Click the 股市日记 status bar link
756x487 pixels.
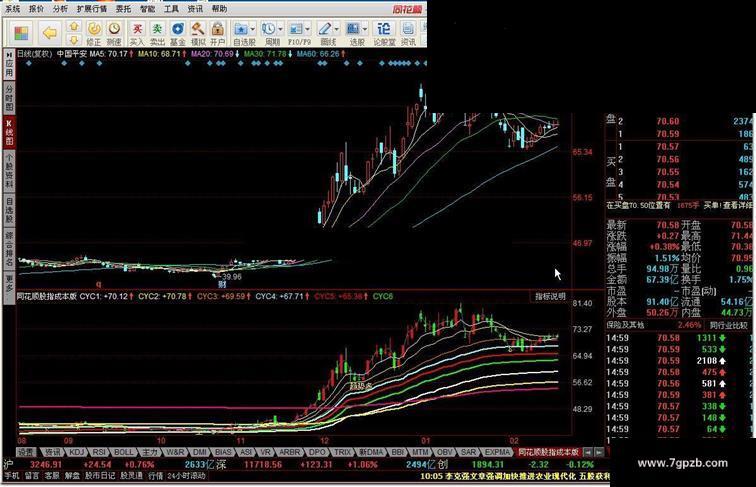pyautogui.click(x=100, y=475)
